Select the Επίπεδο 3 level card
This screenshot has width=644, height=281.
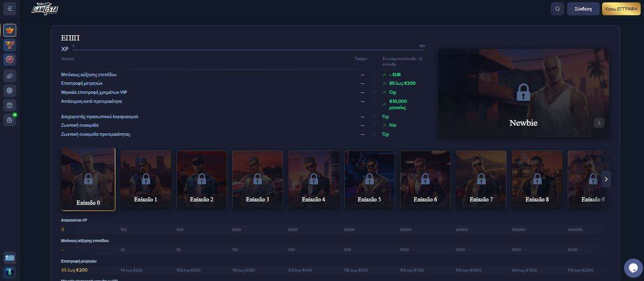257,179
